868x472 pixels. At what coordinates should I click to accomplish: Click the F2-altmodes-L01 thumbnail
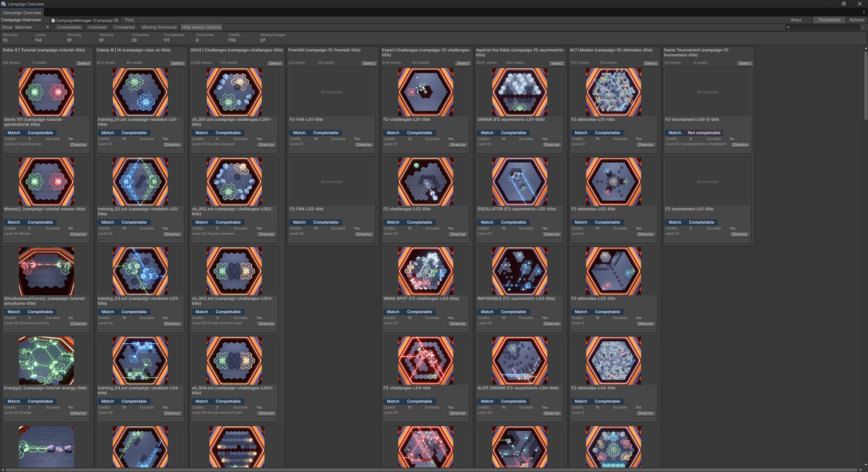click(x=614, y=92)
